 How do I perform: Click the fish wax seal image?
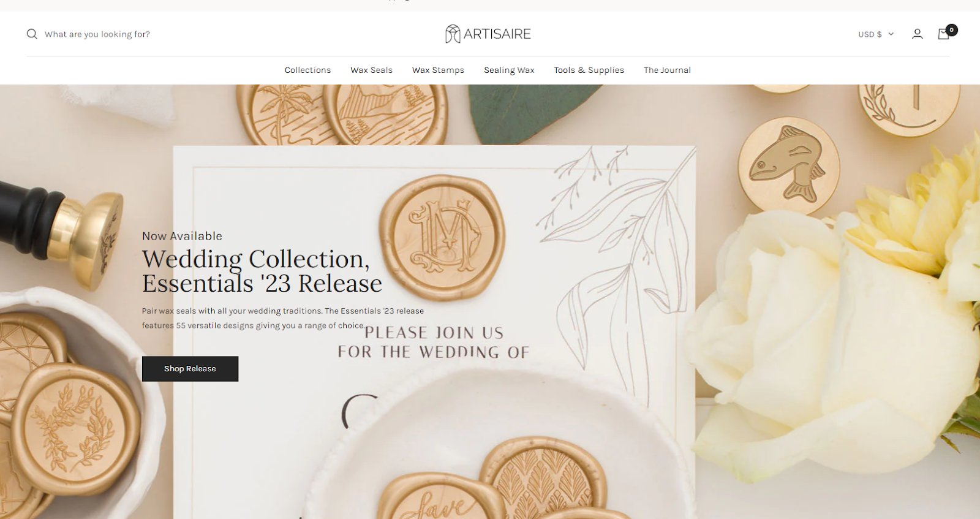(x=788, y=166)
